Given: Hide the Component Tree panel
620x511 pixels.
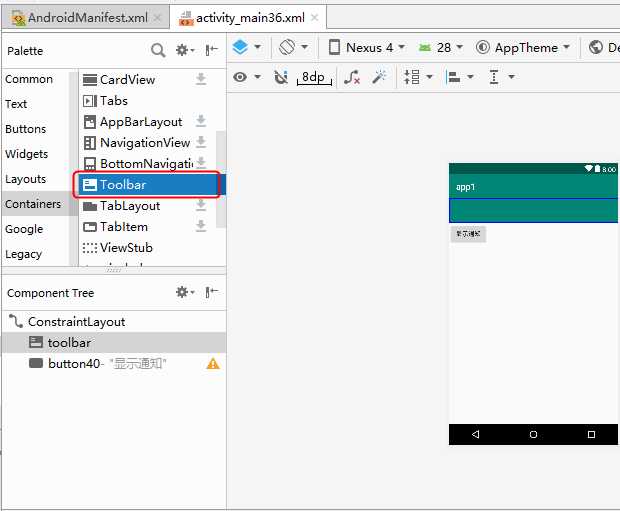Looking at the screenshot, I should click(212, 292).
